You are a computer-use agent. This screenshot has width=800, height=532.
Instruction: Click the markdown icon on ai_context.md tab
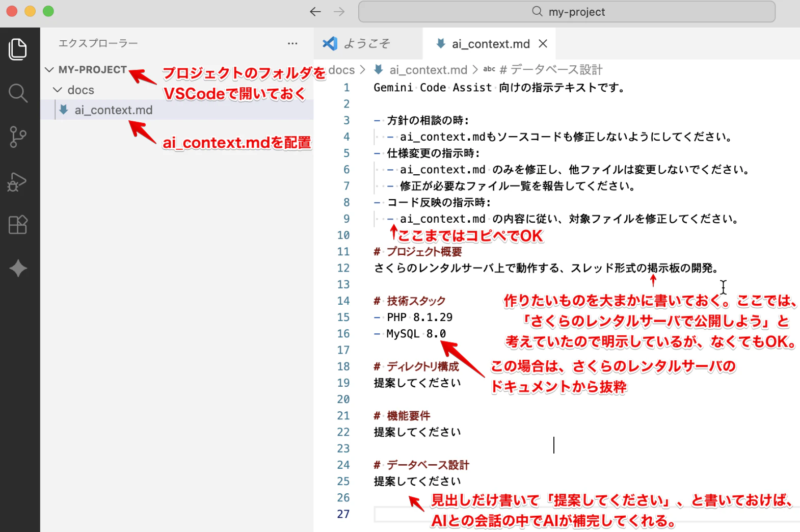441,44
